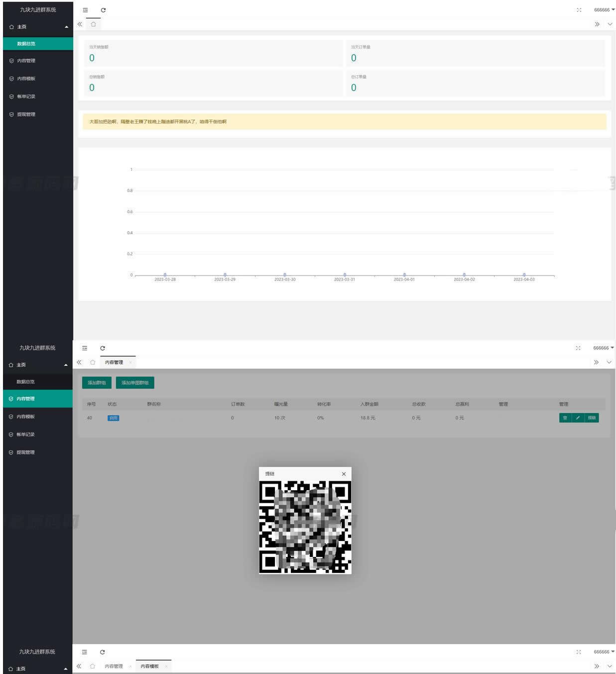Open the 666666 account dropdown
This screenshot has height=674, width=616.
click(603, 10)
